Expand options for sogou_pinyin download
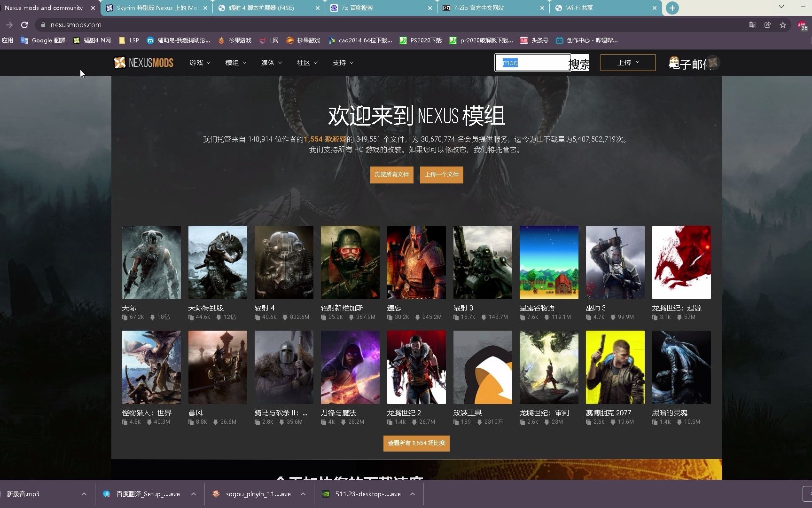 pyautogui.click(x=303, y=494)
